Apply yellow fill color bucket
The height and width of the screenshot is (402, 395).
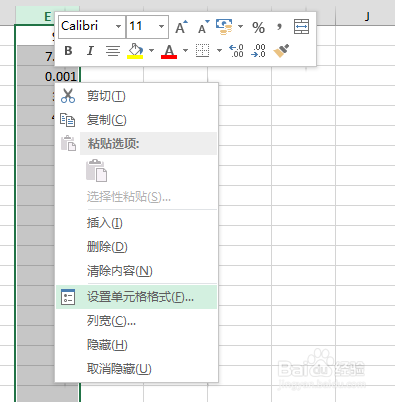(x=135, y=51)
